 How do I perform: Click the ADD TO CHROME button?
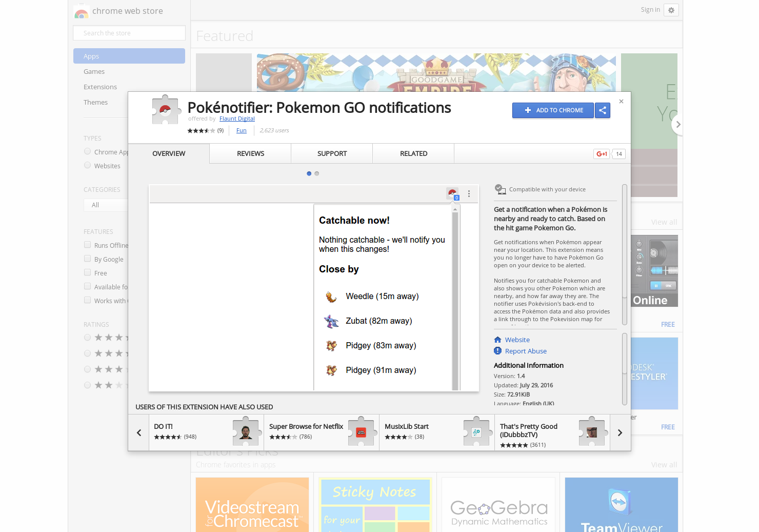click(x=553, y=110)
